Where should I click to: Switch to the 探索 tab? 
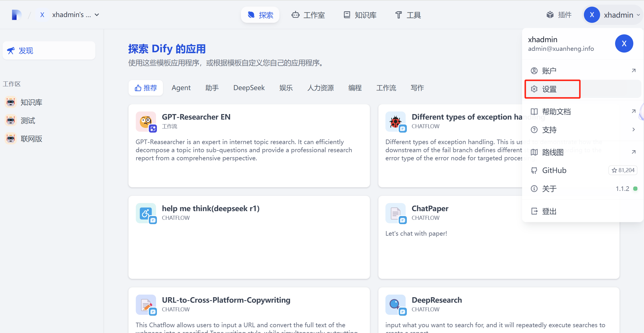tap(260, 15)
